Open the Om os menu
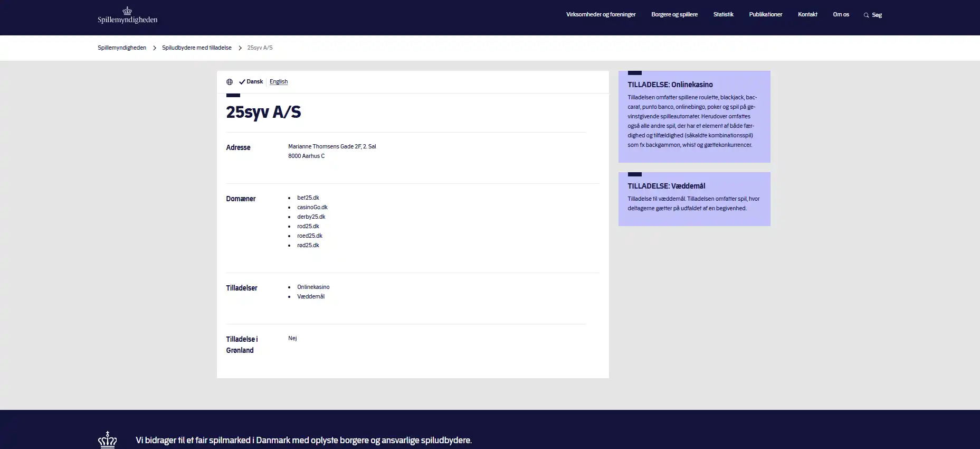 841,15
